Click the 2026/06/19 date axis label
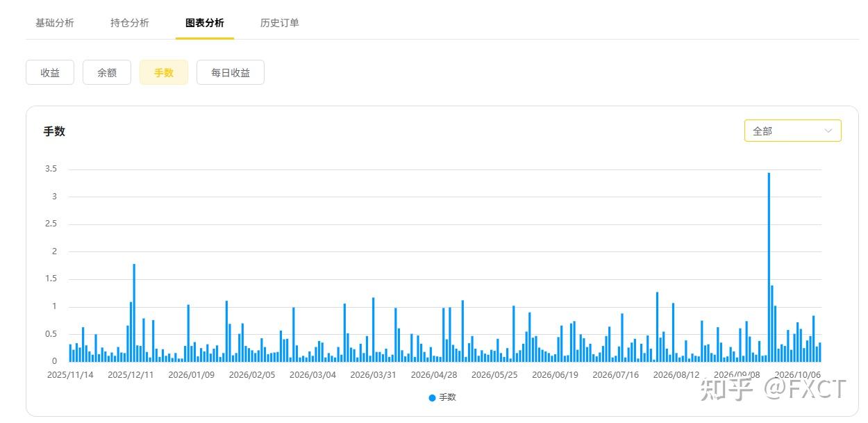 (x=555, y=375)
